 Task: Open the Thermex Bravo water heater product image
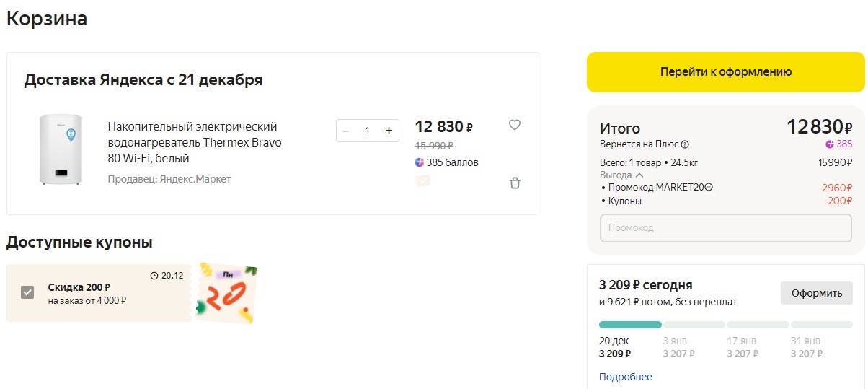(61, 149)
